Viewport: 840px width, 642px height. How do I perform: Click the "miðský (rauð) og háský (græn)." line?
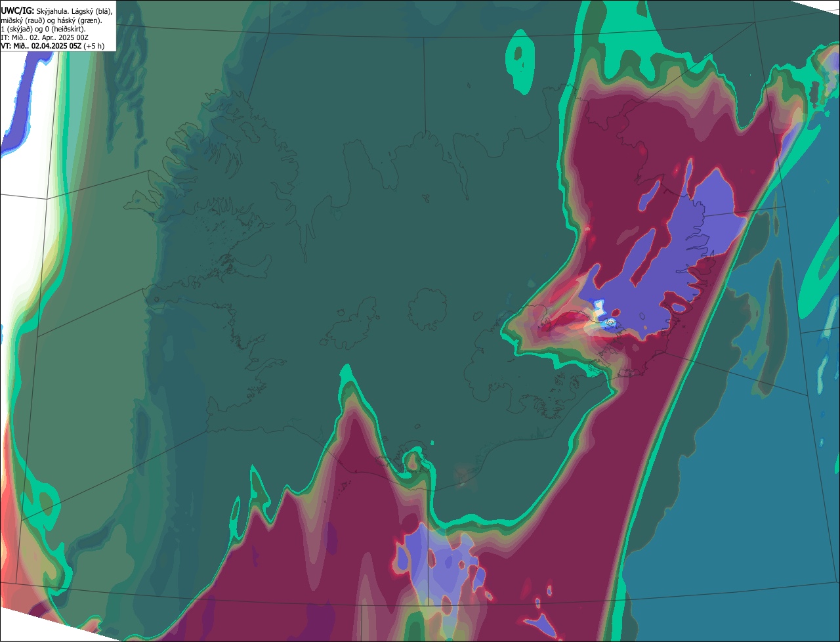point(51,20)
